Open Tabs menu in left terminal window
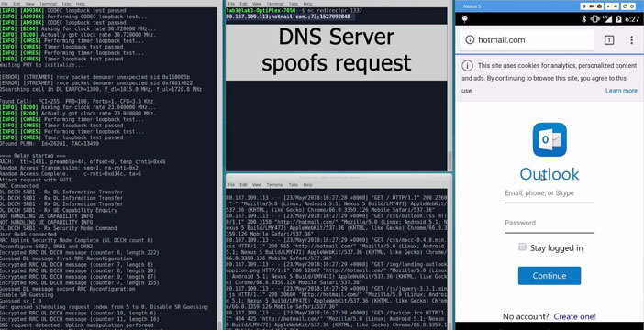The height and width of the screenshot is (330, 644). pyautogui.click(x=66, y=4)
